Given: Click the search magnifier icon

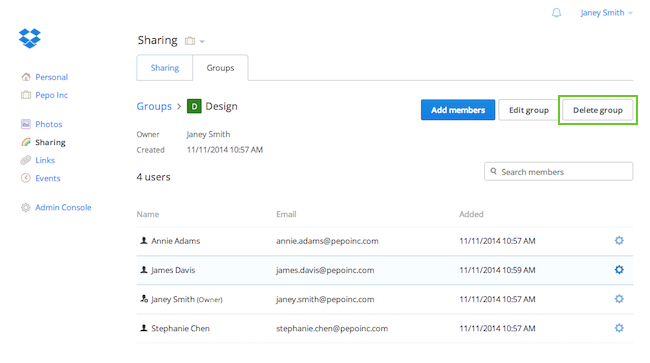Looking at the screenshot, I should [493, 171].
